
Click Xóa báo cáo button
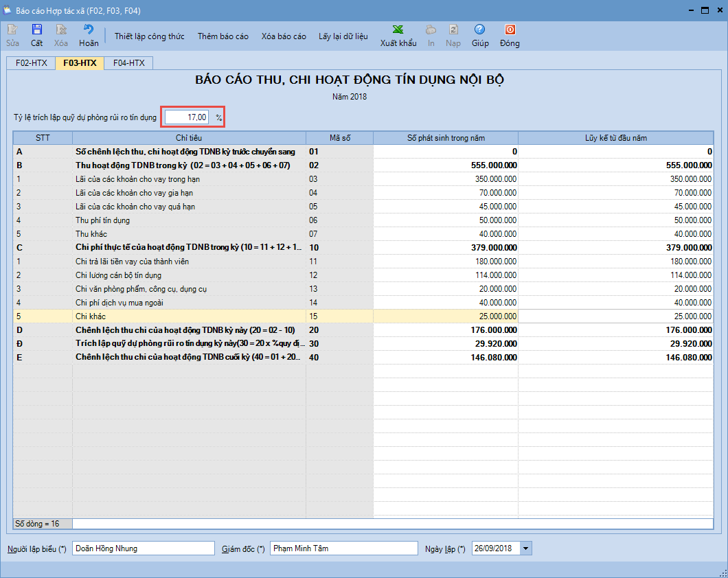(x=284, y=36)
